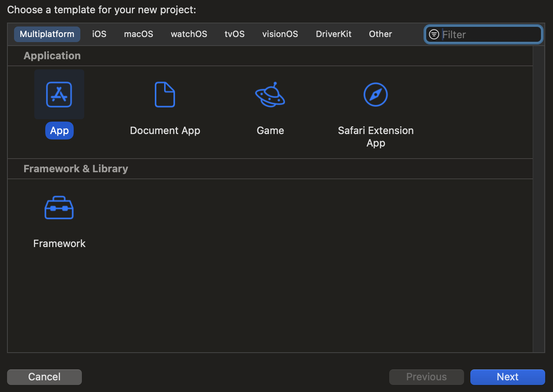Select the App template icon
Image resolution: width=553 pixels, height=392 pixels.
click(59, 94)
